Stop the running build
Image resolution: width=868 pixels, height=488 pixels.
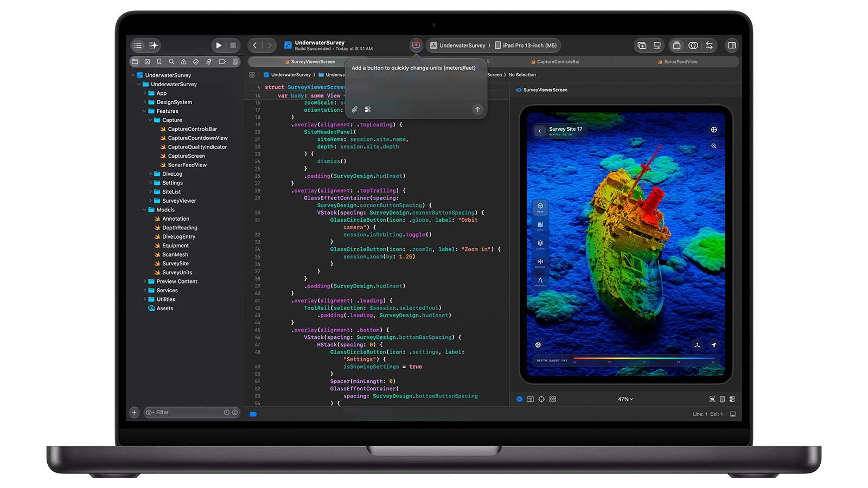tap(233, 46)
